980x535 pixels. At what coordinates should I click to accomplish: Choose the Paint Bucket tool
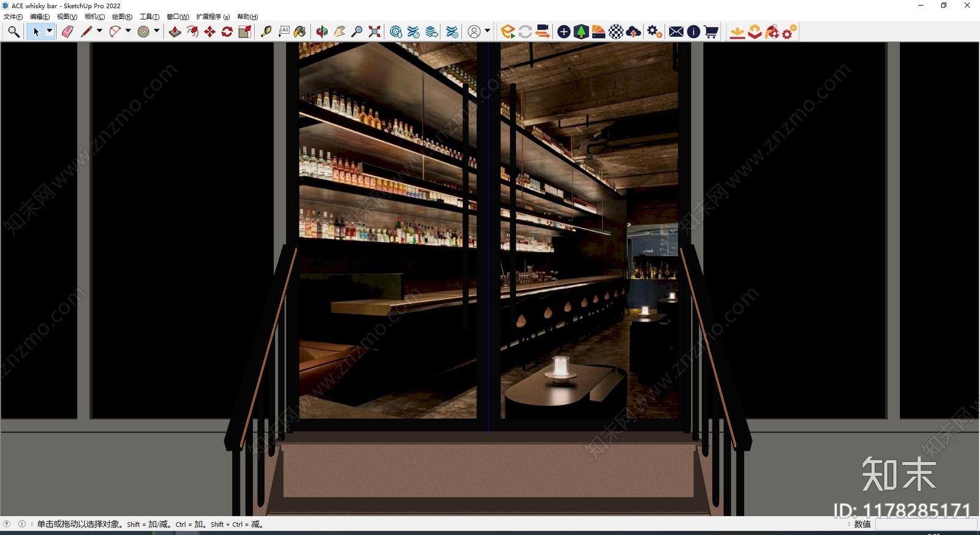pyautogui.click(x=300, y=32)
